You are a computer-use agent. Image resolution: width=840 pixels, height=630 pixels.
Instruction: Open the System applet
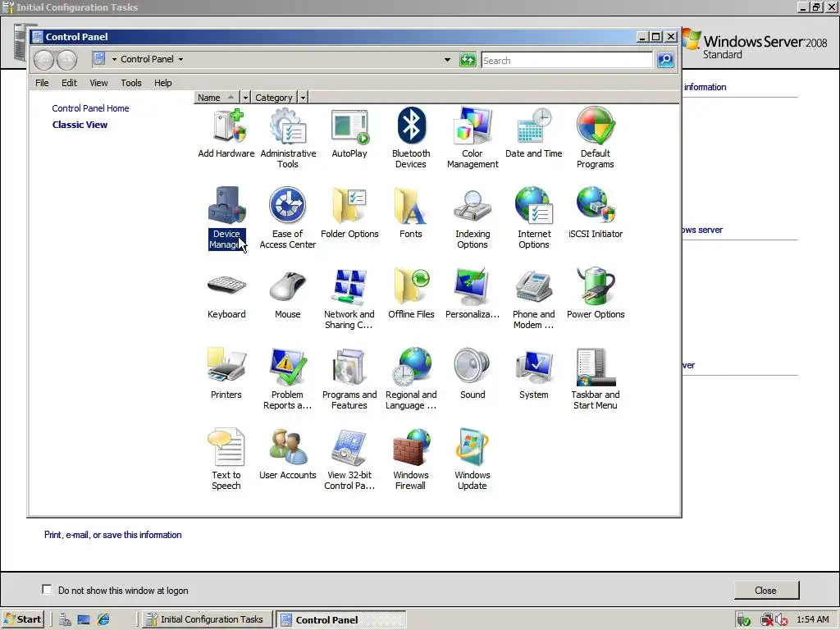click(x=533, y=374)
